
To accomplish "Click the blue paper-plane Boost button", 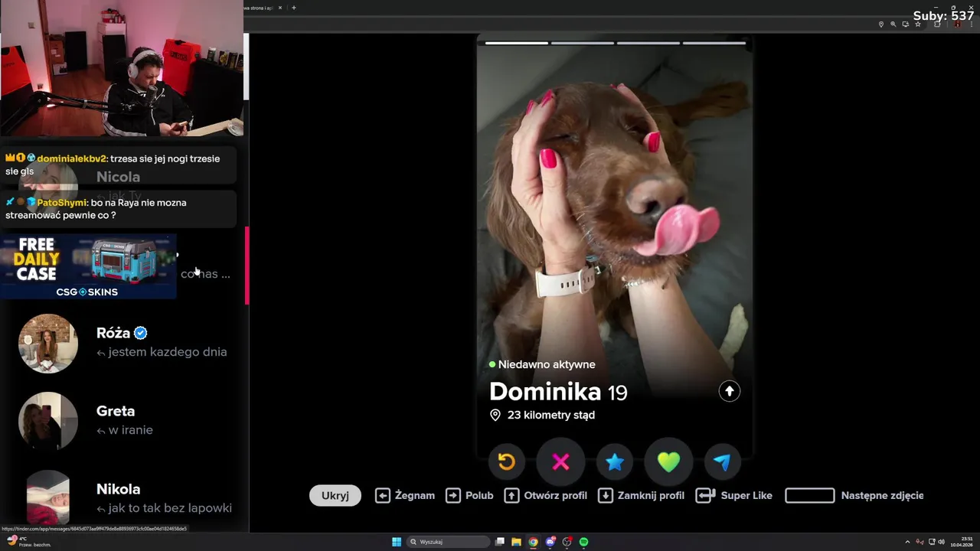I will click(x=722, y=461).
